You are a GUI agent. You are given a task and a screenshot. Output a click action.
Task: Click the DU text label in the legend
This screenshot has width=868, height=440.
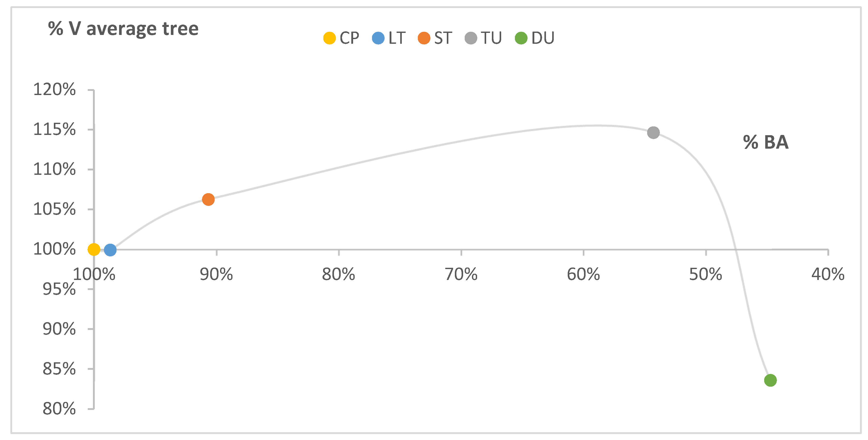(x=543, y=38)
